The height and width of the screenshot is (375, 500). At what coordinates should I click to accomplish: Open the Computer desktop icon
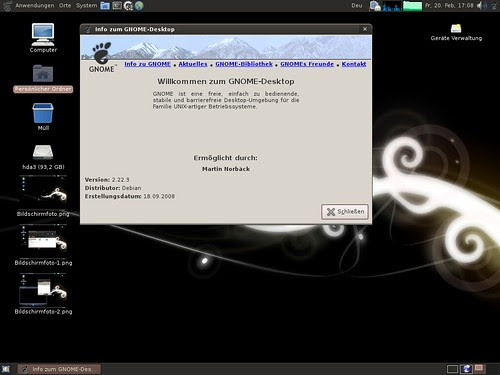point(43,38)
